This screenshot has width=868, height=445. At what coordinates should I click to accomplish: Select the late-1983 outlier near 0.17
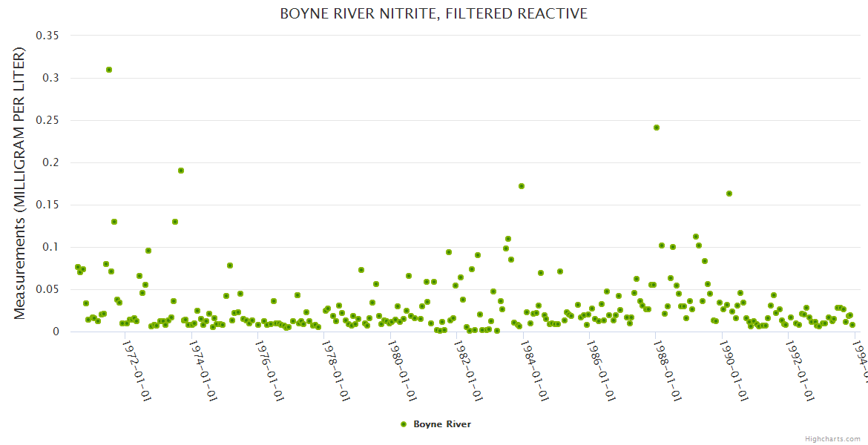click(x=522, y=186)
